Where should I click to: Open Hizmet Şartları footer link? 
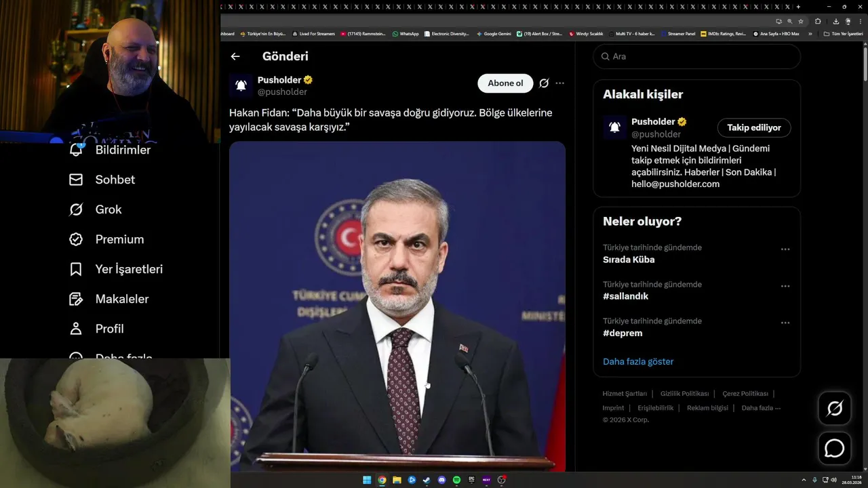point(625,394)
